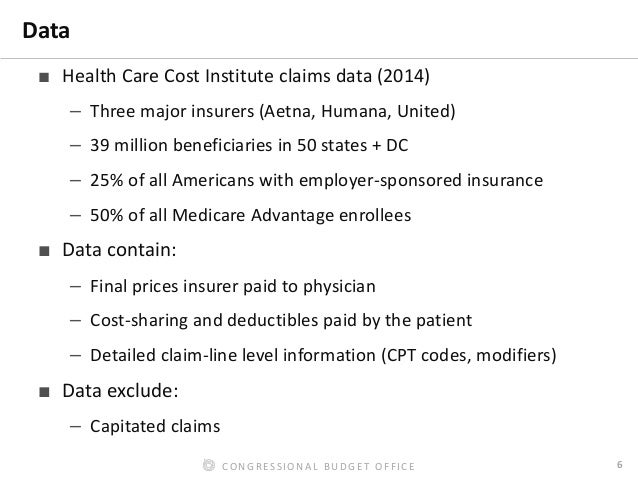Select the 'Data contain:' bullet marker
The image size is (638, 479).
pos(44,251)
